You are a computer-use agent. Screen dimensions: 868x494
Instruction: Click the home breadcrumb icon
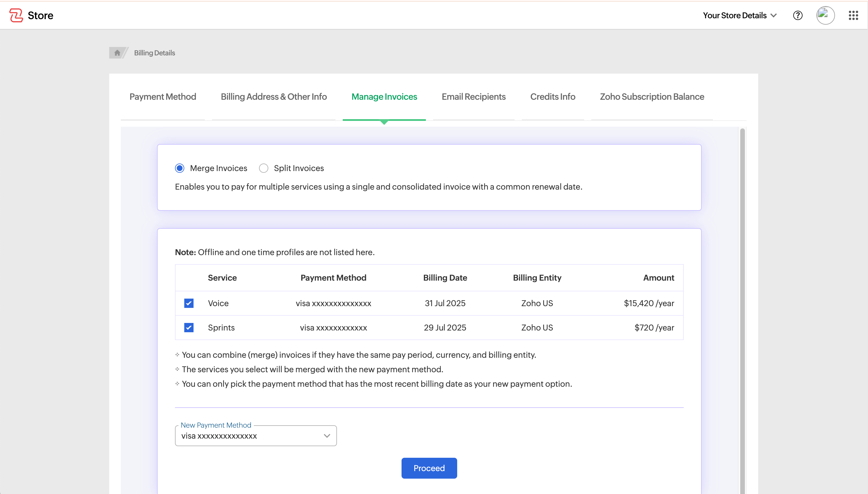point(117,52)
